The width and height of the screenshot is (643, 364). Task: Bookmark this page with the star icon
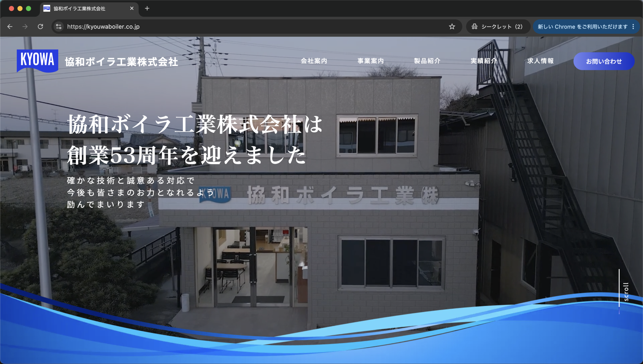click(x=452, y=27)
